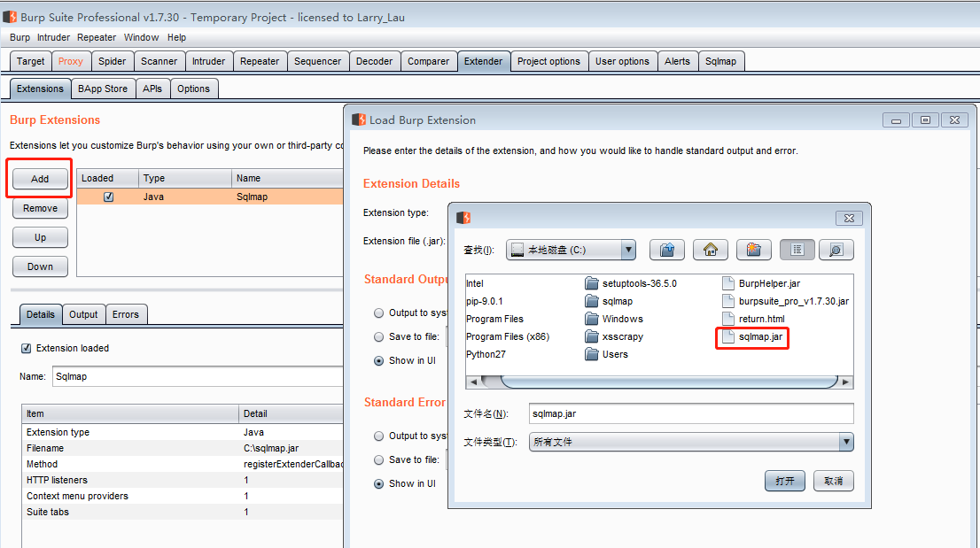
Task: Switch to details view icon
Action: click(x=836, y=251)
